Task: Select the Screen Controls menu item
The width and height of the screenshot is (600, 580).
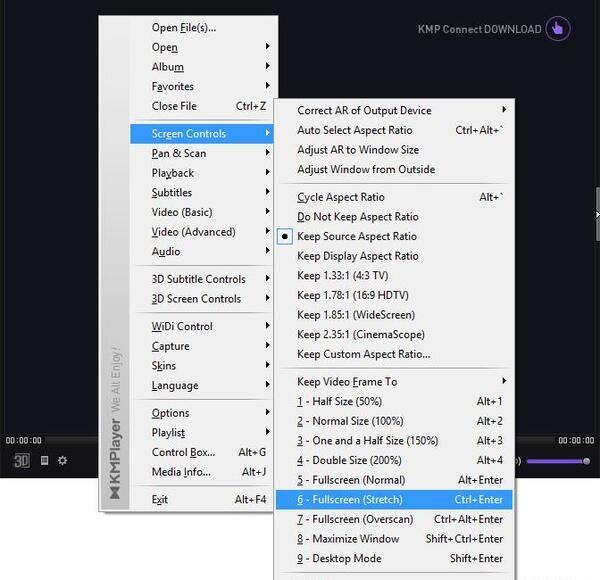Action: tap(202, 134)
